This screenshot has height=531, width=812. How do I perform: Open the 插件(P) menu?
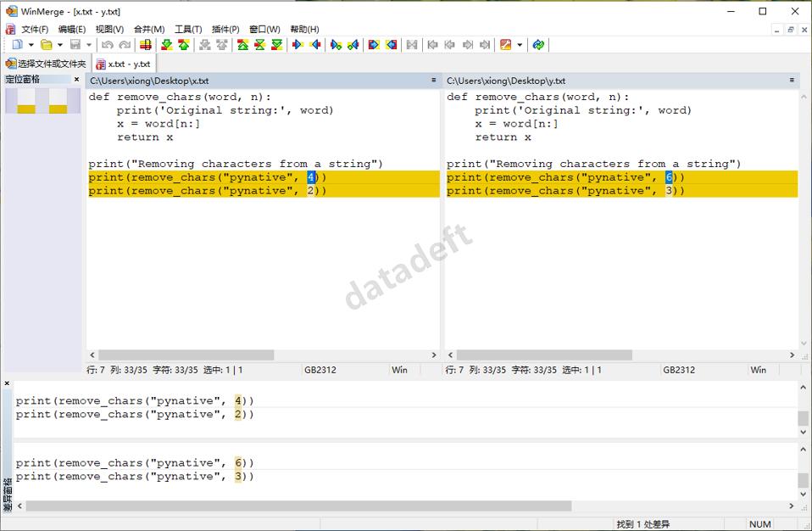pyautogui.click(x=225, y=30)
